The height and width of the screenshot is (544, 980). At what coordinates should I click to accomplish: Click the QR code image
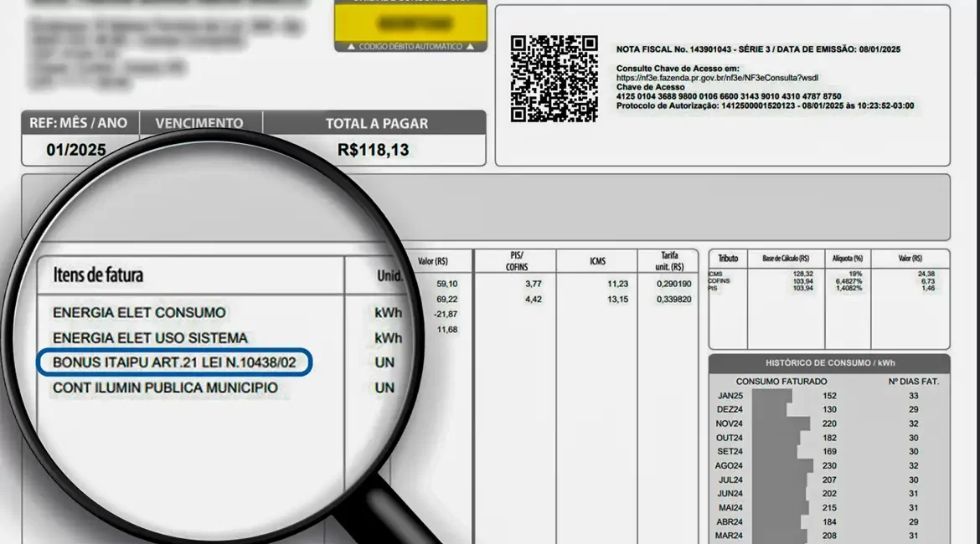554,79
